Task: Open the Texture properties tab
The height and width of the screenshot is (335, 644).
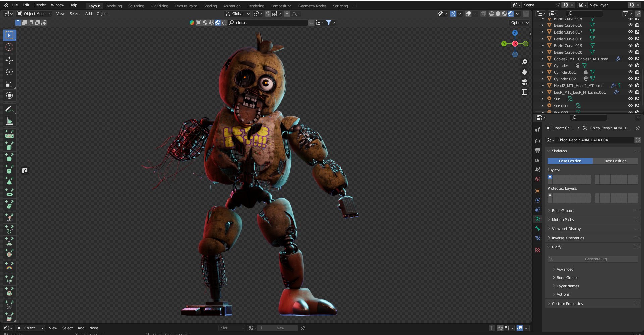Action: pyautogui.click(x=538, y=250)
